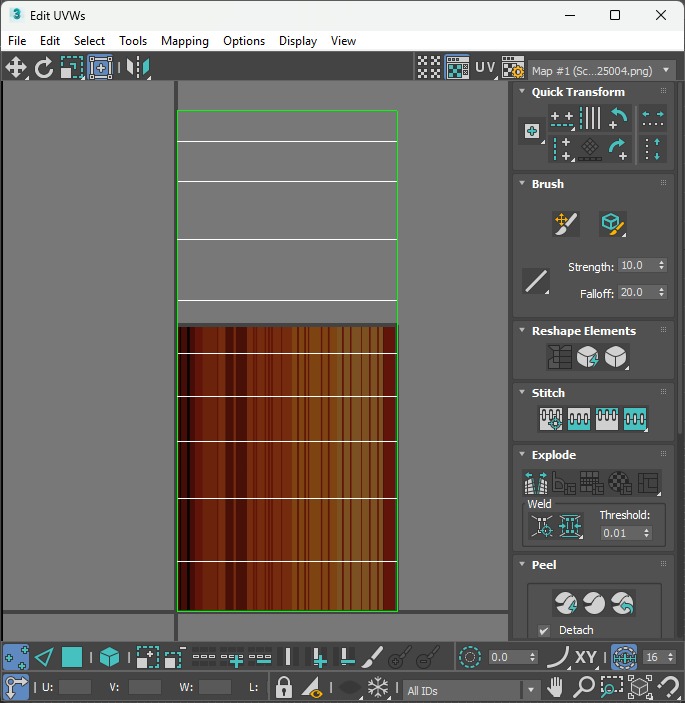685x703 pixels.
Task: Activate the Freeform mode tool
Action: coord(100,68)
